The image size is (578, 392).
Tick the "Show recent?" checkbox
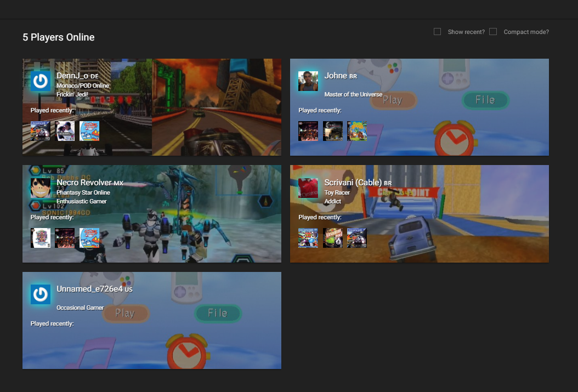tap(437, 32)
